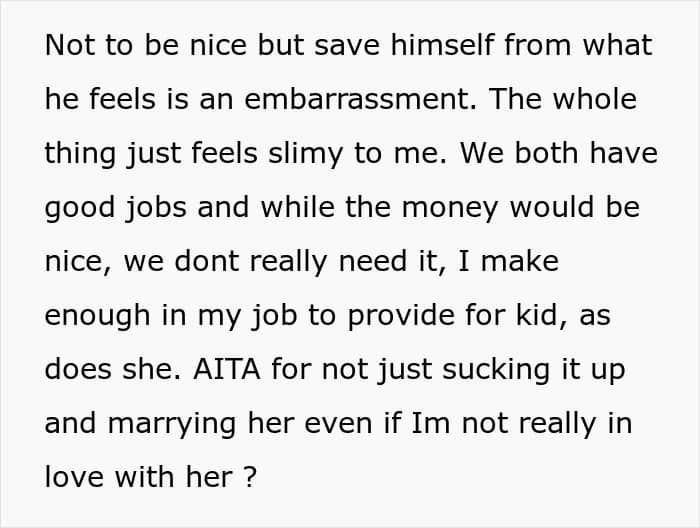This screenshot has height=528, width=700.
Task: Click the opening word "Not"
Action: [x=65, y=45]
